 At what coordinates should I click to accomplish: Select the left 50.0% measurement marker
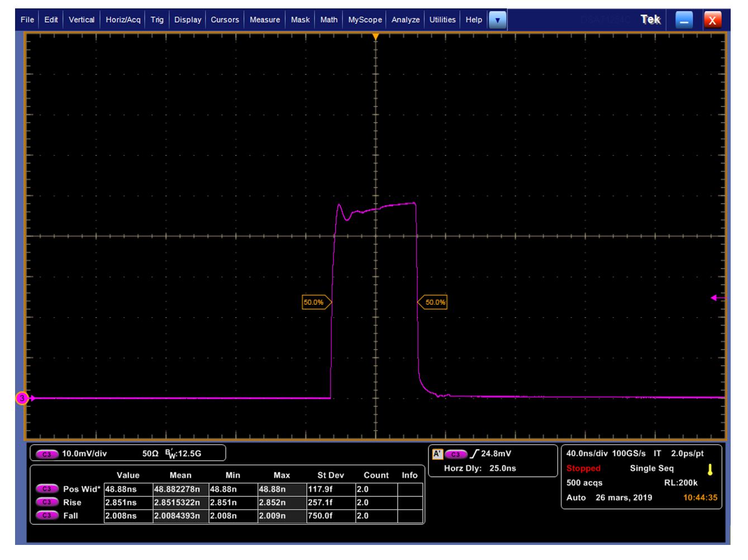(316, 302)
